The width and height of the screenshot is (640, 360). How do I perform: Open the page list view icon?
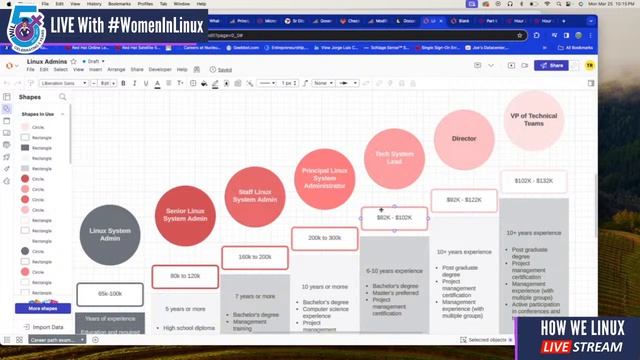[7, 340]
